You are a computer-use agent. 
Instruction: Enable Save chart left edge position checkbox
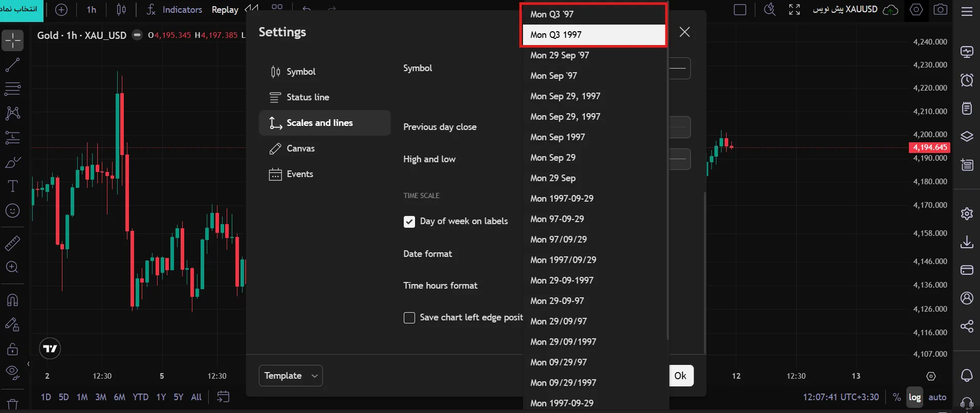(409, 318)
